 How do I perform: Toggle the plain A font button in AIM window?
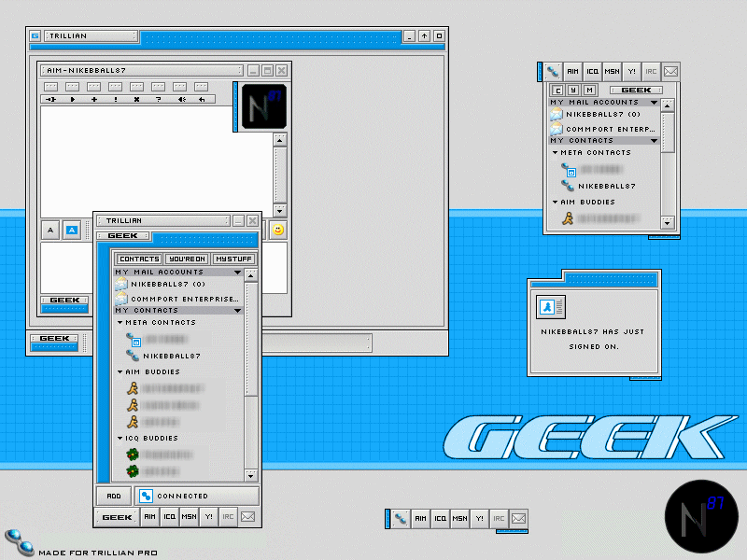coord(50,231)
